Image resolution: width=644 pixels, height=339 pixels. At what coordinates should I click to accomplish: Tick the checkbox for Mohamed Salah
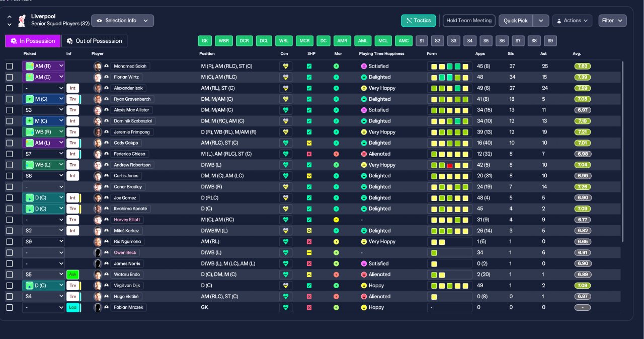pyautogui.click(x=10, y=66)
